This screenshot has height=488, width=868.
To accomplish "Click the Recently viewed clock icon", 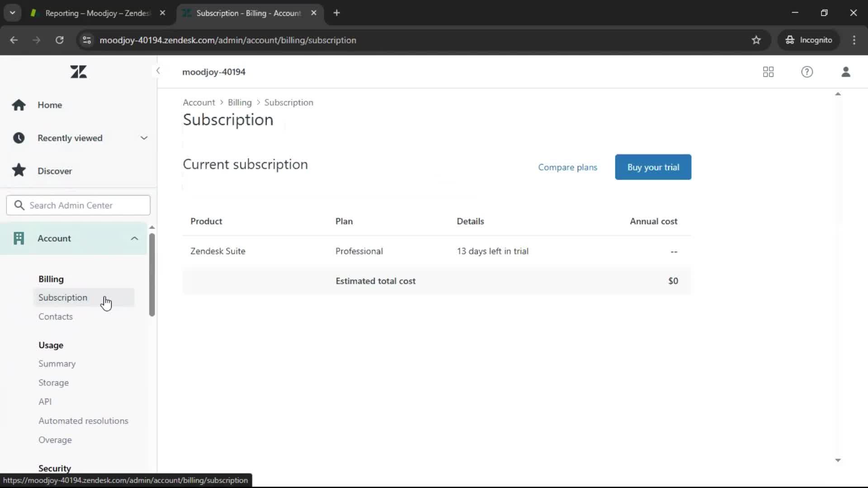I will tap(19, 138).
